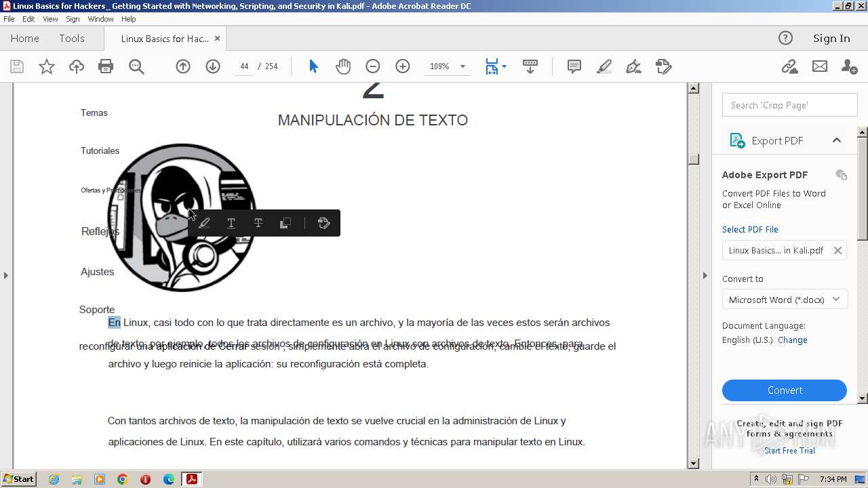Open the View menu
This screenshot has height=488, width=868.
tap(50, 19)
